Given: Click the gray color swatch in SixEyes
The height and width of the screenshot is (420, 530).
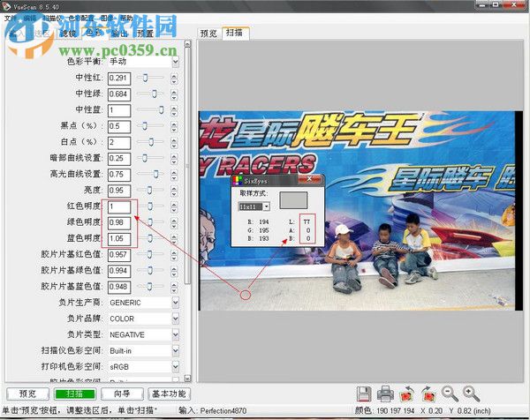Looking at the screenshot, I should pos(293,200).
